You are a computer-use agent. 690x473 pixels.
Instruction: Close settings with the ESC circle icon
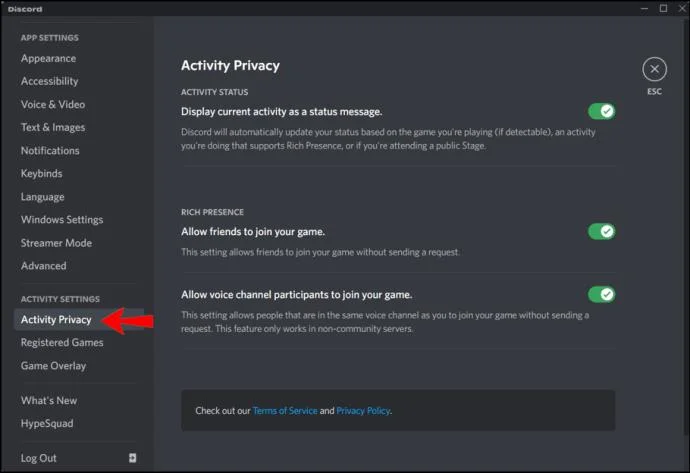[654, 69]
